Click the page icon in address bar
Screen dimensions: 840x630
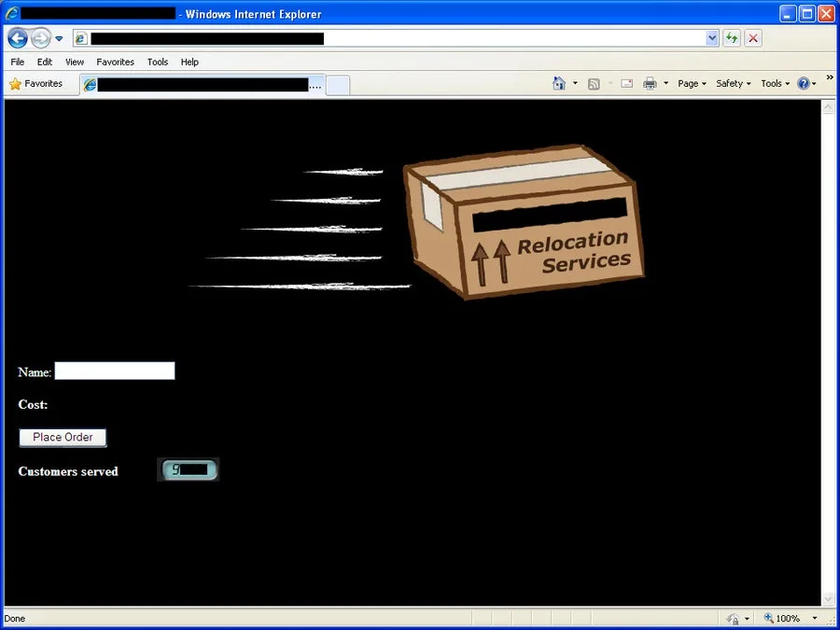pyautogui.click(x=81, y=38)
